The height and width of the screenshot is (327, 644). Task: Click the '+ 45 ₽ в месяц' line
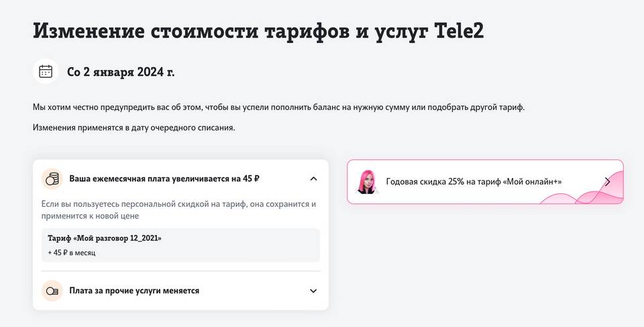click(72, 252)
